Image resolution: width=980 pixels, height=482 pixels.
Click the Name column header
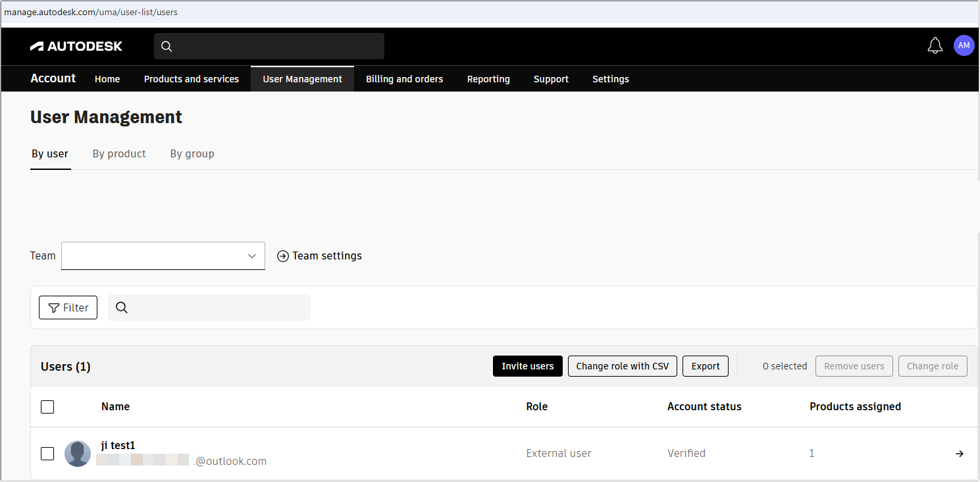pos(115,407)
